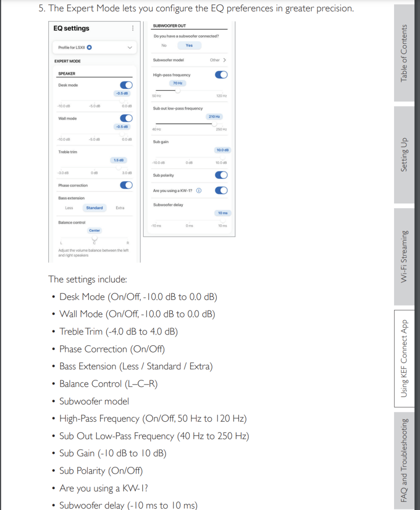Click the High-pass 70 Hz slider value
This screenshot has height=510, width=420.
[x=178, y=83]
